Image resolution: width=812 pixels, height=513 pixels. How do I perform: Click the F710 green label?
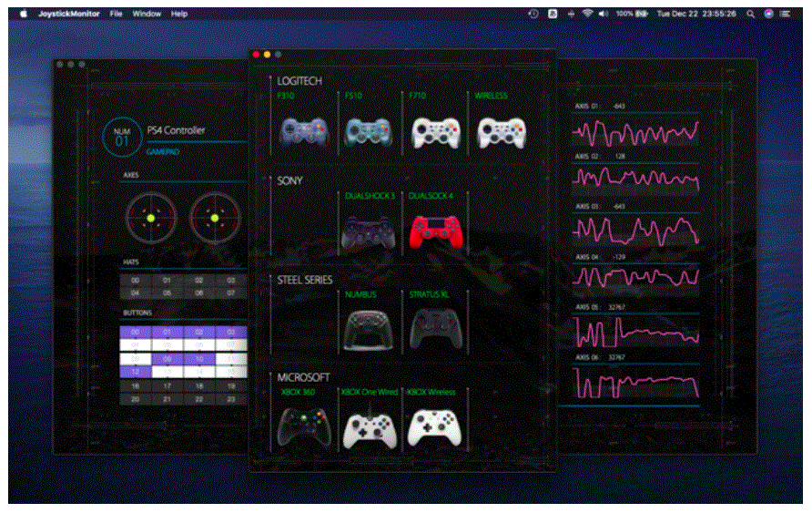[x=418, y=96]
